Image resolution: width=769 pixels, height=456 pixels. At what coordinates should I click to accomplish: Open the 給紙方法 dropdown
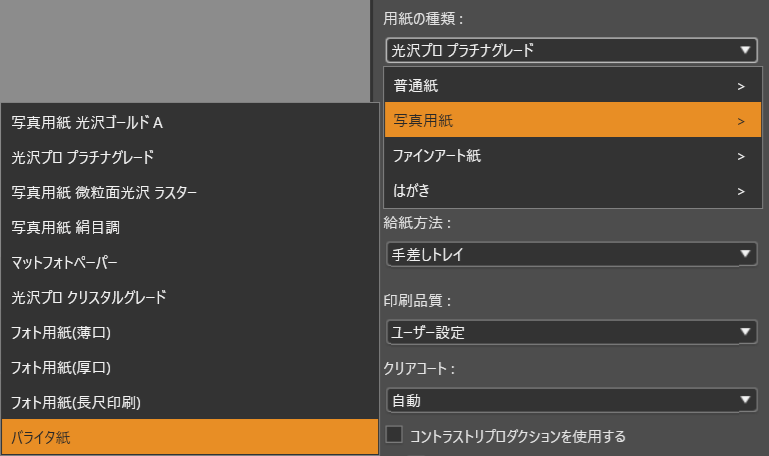(x=571, y=254)
